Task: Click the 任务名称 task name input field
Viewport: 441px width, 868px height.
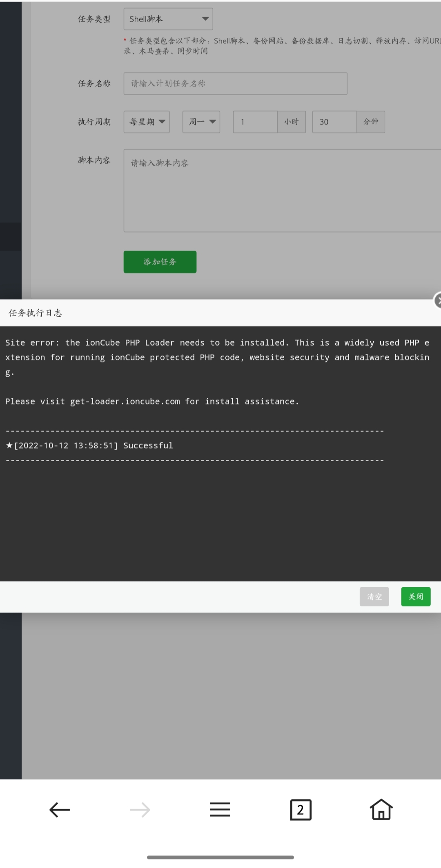Action: click(235, 84)
